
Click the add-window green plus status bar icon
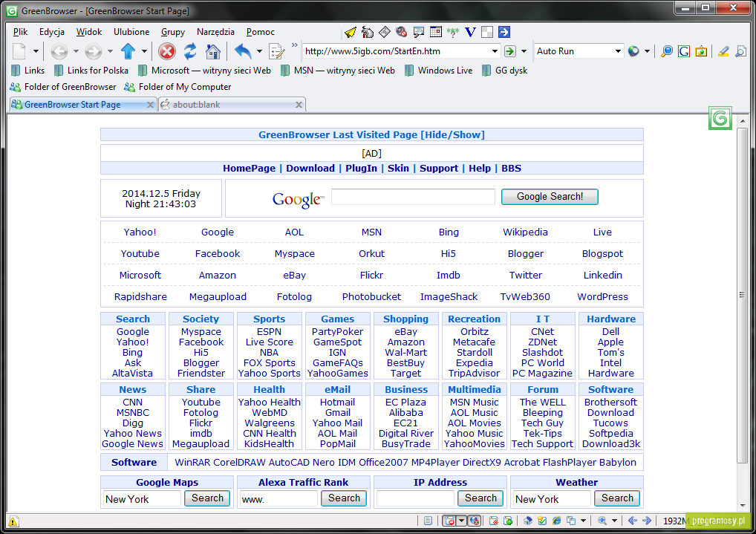coord(508,521)
